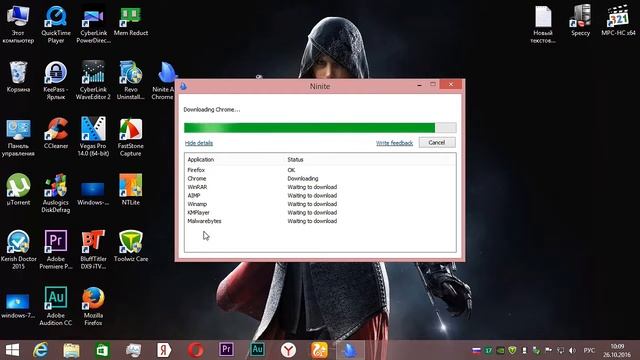This screenshot has height=360, width=640.
Task: Select the CyberLink WaveEditor 2 icon
Action: (93, 80)
